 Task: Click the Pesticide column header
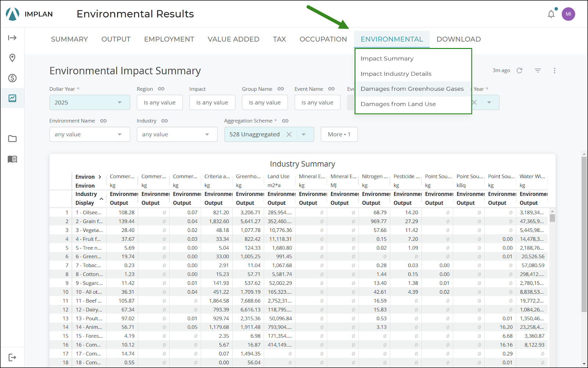pos(406,176)
